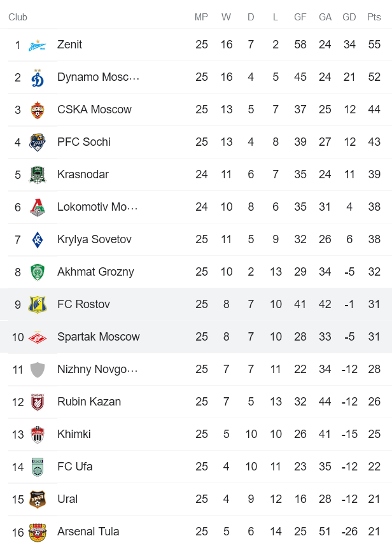Click the Dynamo Moscow club badge
The width and height of the screenshot is (392, 557).
pyautogui.click(x=36, y=77)
